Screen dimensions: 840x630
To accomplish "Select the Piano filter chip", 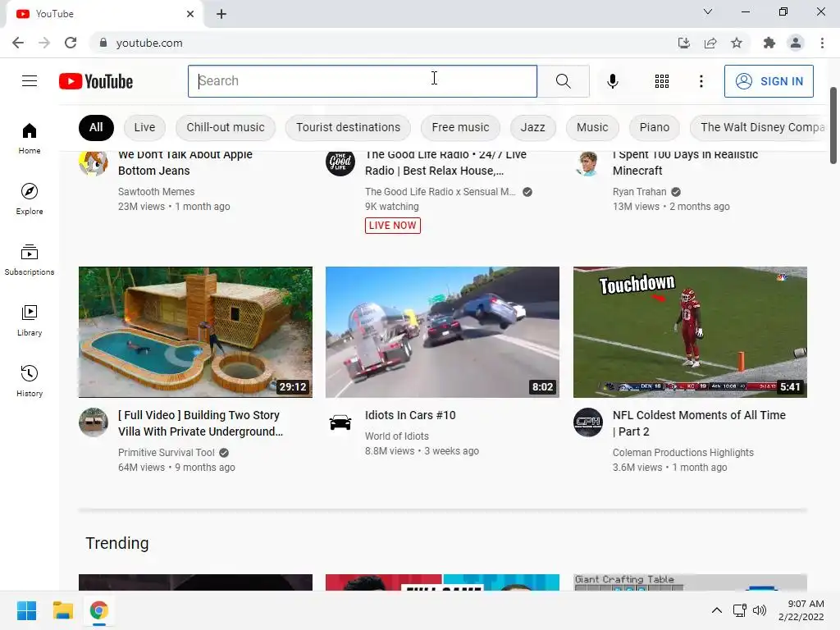I will click(654, 127).
